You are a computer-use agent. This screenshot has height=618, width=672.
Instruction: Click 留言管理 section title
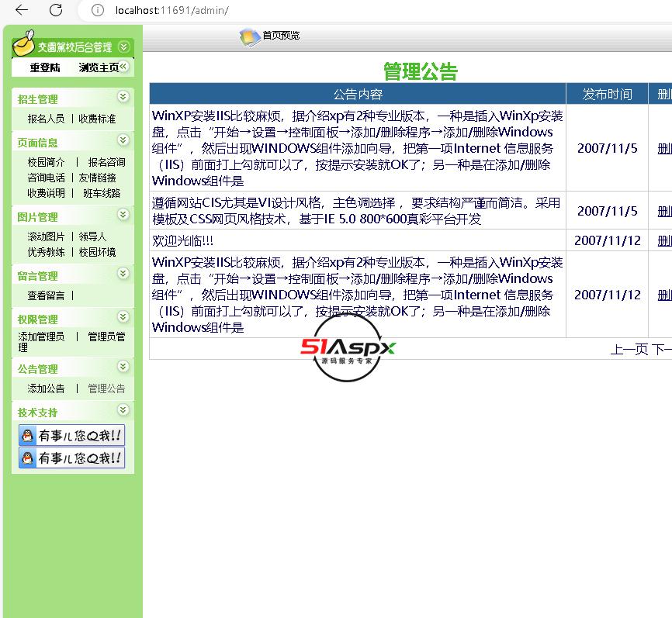38,276
